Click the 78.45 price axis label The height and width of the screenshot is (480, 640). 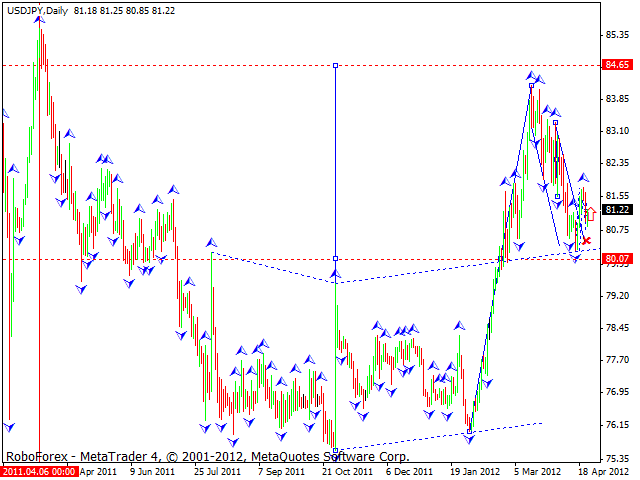[x=618, y=328]
